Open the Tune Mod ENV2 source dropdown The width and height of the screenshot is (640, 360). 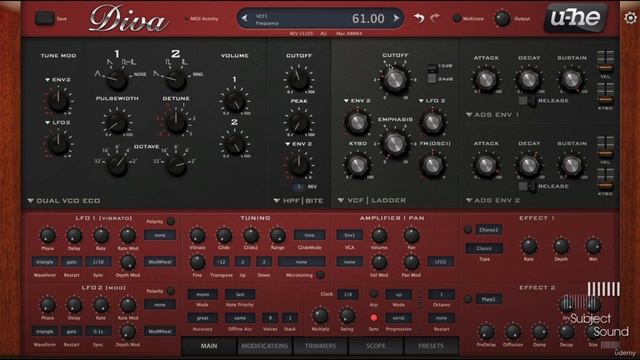[58, 80]
